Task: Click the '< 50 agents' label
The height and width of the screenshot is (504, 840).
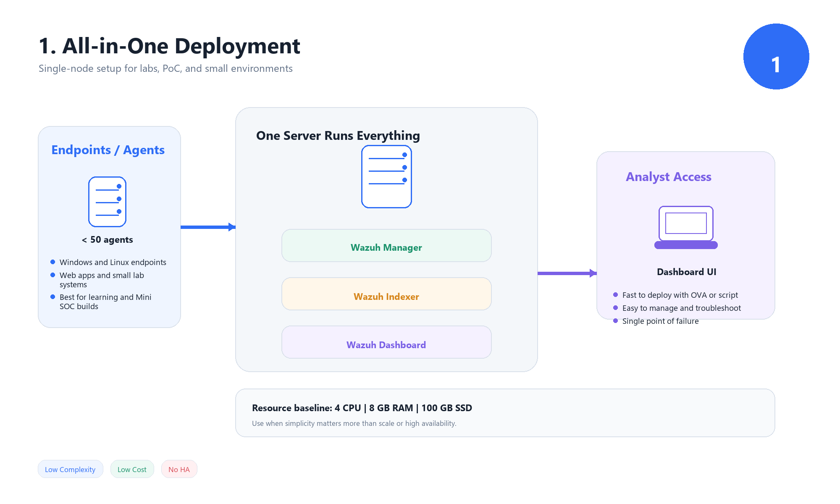Action: pos(107,240)
